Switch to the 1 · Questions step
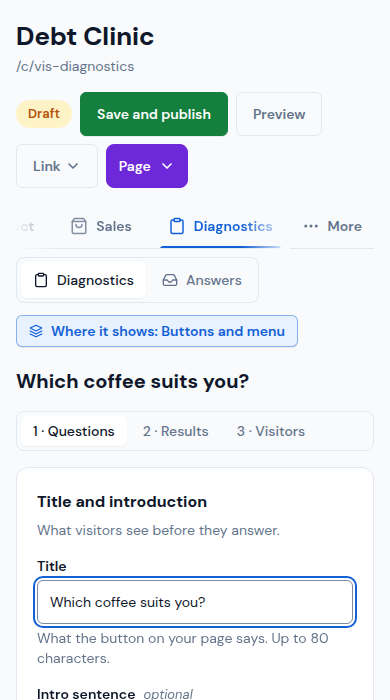The image size is (390, 700). pos(74,431)
